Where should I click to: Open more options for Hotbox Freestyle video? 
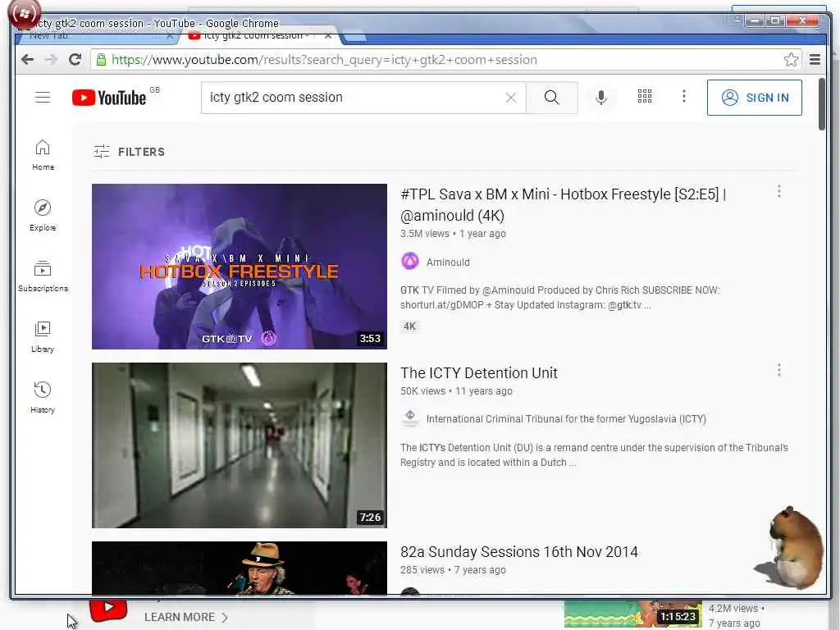tap(779, 191)
